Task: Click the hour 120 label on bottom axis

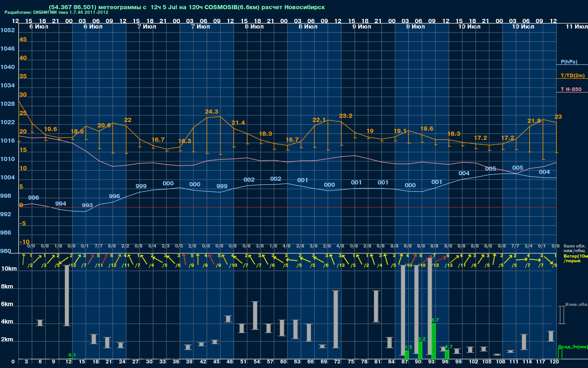Action: click(554, 362)
